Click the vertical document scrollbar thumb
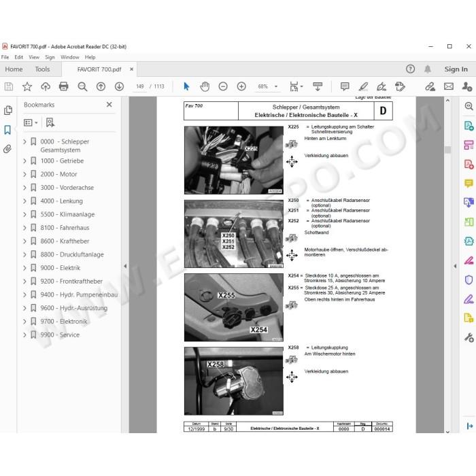Viewport: 476px width, 476px height. tap(447, 150)
